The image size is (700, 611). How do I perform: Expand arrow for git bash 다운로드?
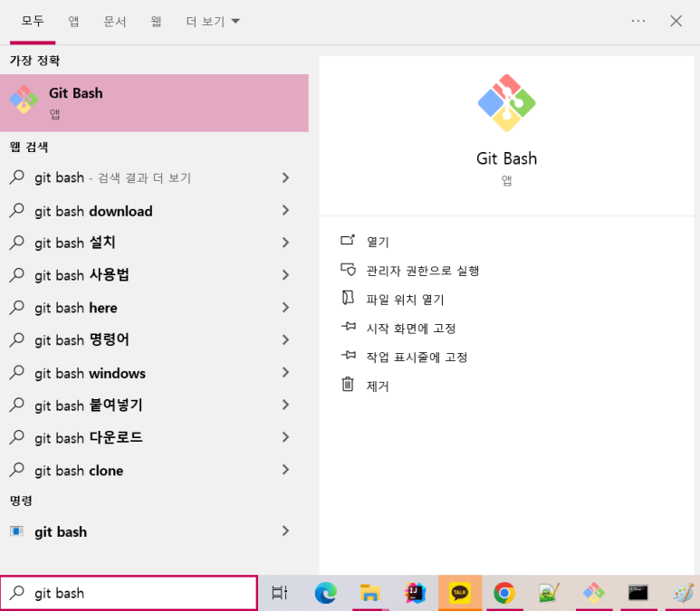point(286,437)
